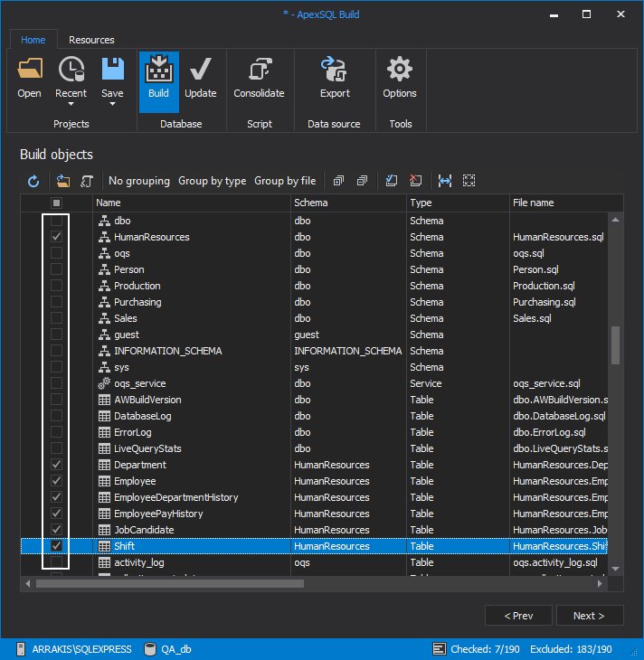Click the folder icon in the objects toolbar
This screenshot has height=660, width=644.
pos(63,181)
